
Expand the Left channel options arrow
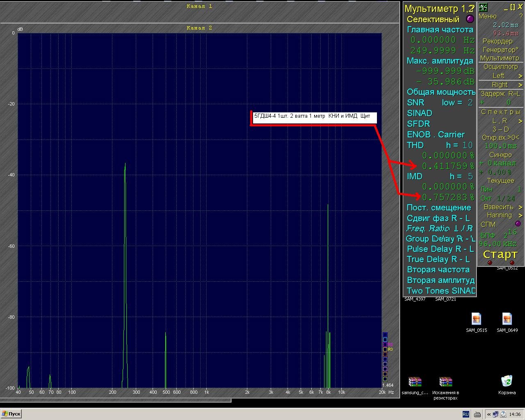520,76
